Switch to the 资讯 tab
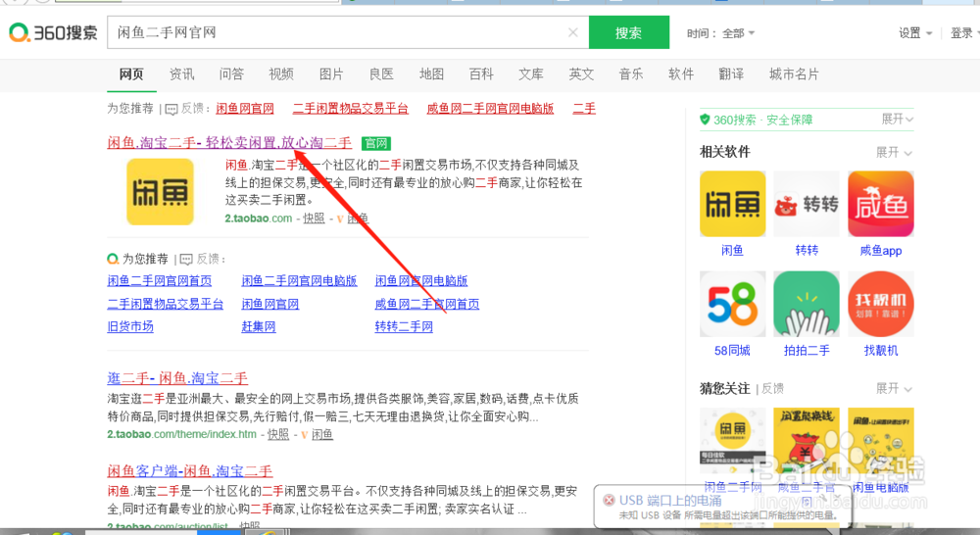This screenshot has height=535, width=980. pyautogui.click(x=181, y=74)
